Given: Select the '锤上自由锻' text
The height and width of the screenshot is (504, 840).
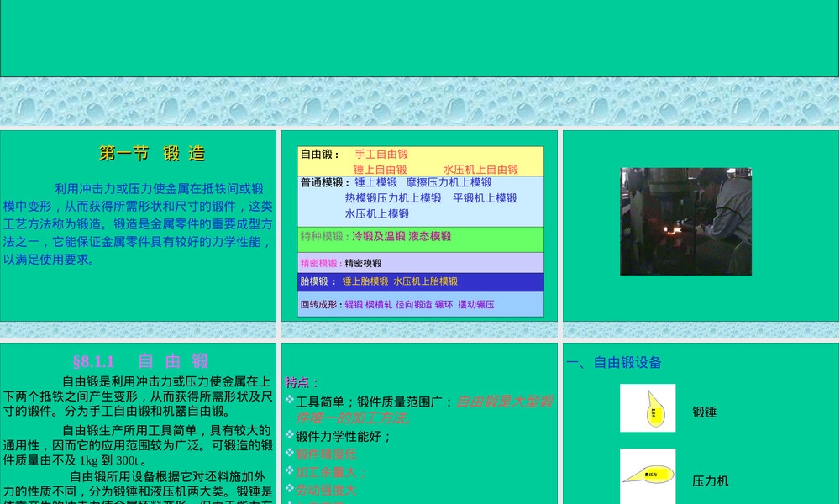Looking at the screenshot, I should click(x=380, y=170).
